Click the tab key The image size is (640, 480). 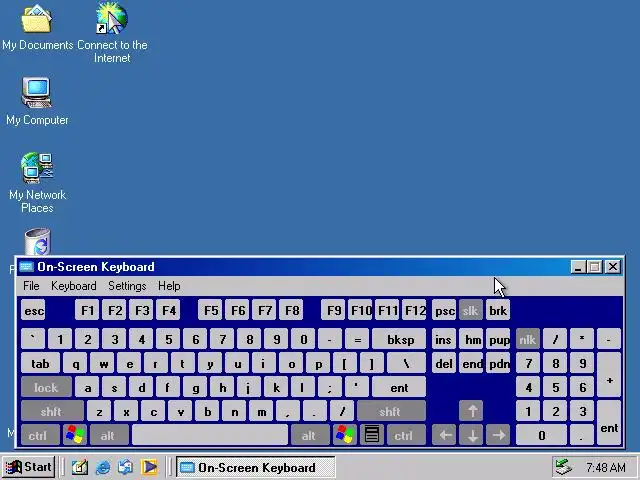point(40,363)
